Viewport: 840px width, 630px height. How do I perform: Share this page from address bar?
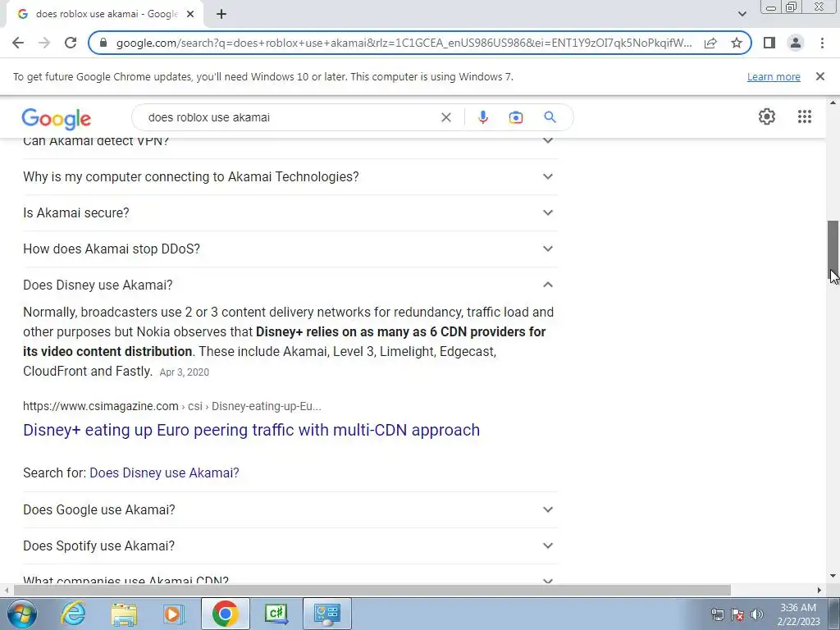pyautogui.click(x=710, y=43)
